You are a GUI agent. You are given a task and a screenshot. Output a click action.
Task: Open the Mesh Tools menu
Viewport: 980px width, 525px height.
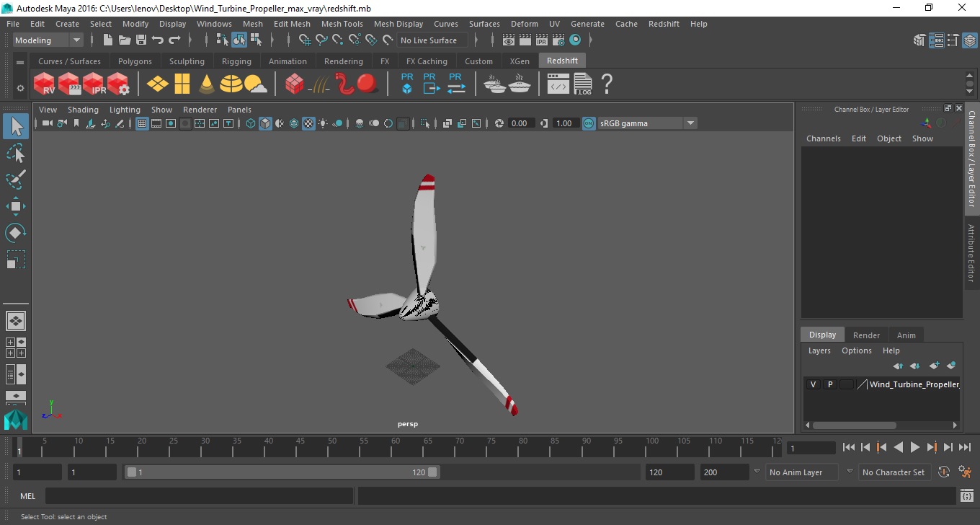342,24
